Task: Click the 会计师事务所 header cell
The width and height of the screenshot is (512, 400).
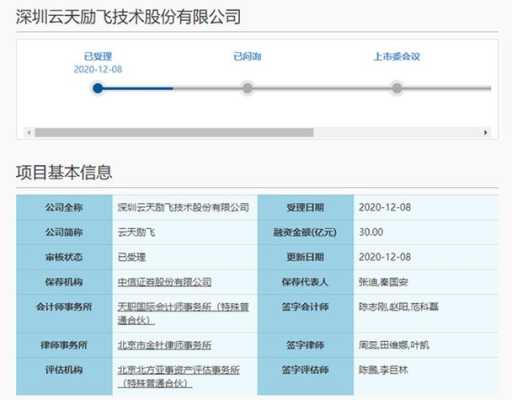Action: coord(64,313)
